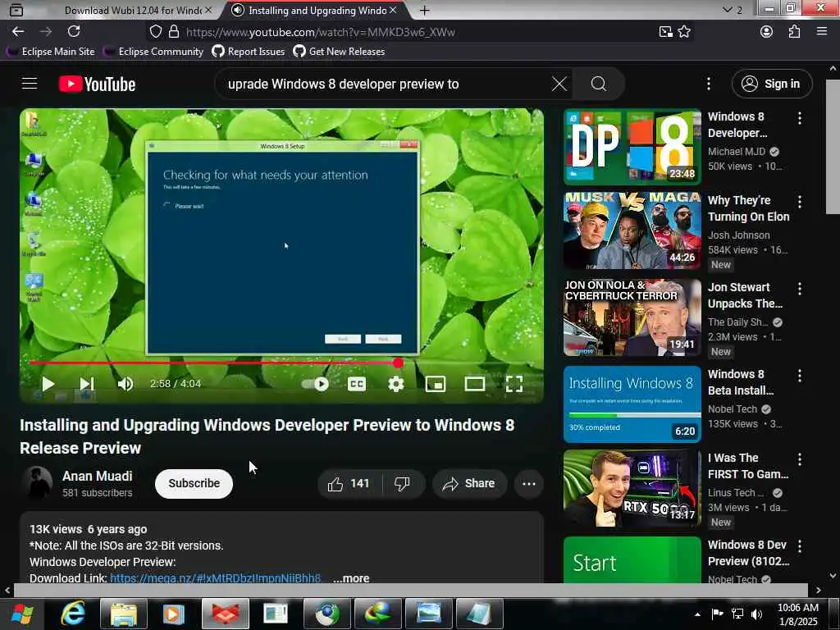
Task: Open options for Windows 8 Dev Preview
Action: pos(799,546)
